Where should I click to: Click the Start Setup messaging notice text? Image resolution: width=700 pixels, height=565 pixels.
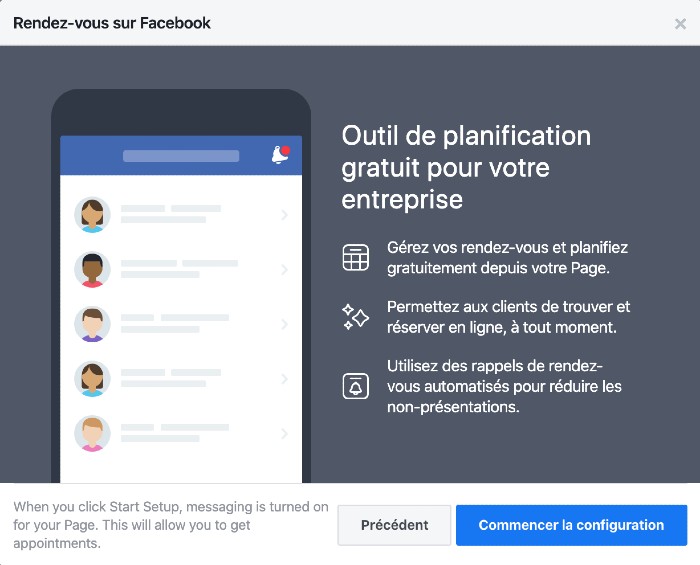pyautogui.click(x=171, y=525)
